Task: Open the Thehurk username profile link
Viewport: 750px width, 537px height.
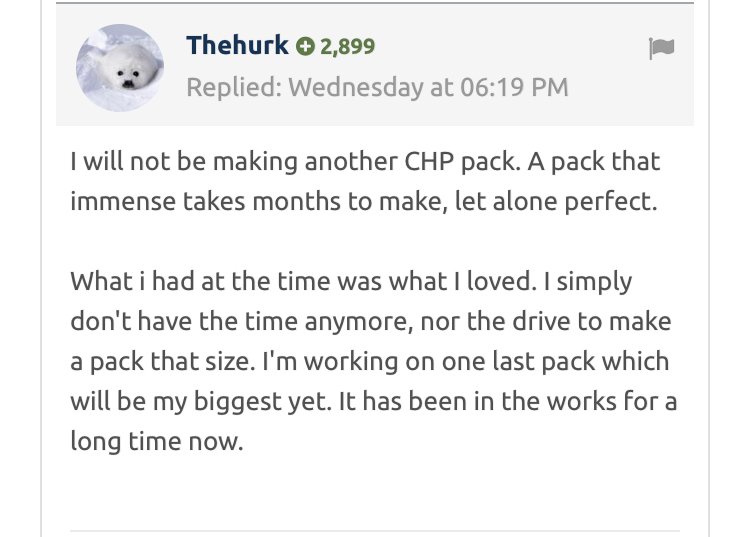Action: pyautogui.click(x=237, y=45)
